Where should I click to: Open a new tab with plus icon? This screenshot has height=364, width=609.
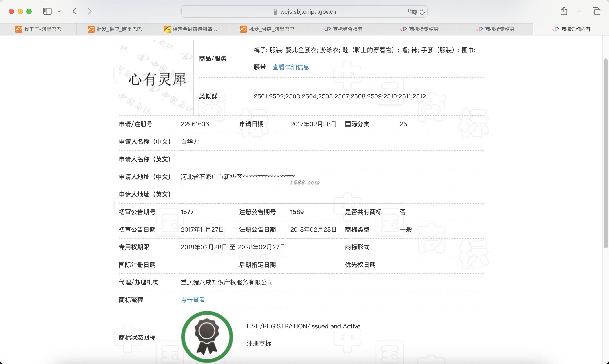pos(580,11)
